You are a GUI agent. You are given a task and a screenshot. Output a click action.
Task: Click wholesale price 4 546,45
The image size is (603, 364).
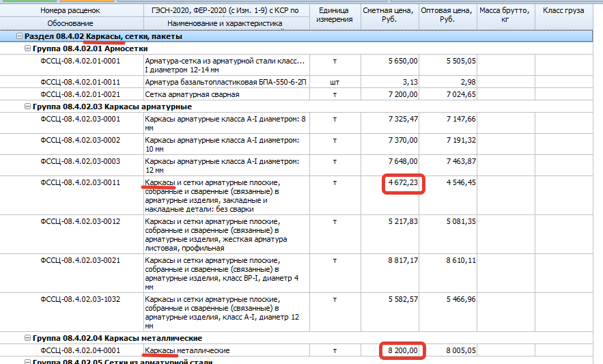tap(461, 182)
